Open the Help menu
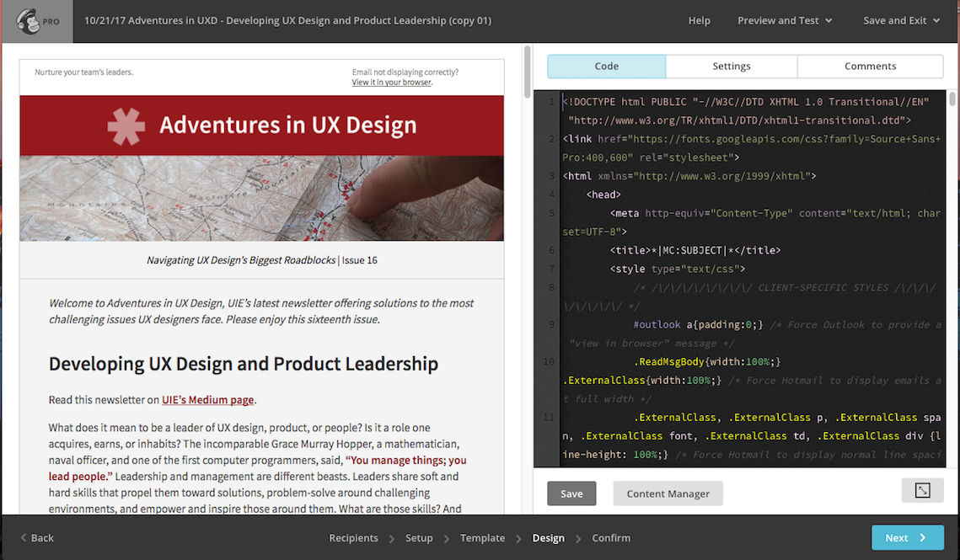This screenshot has width=960, height=560. point(699,21)
